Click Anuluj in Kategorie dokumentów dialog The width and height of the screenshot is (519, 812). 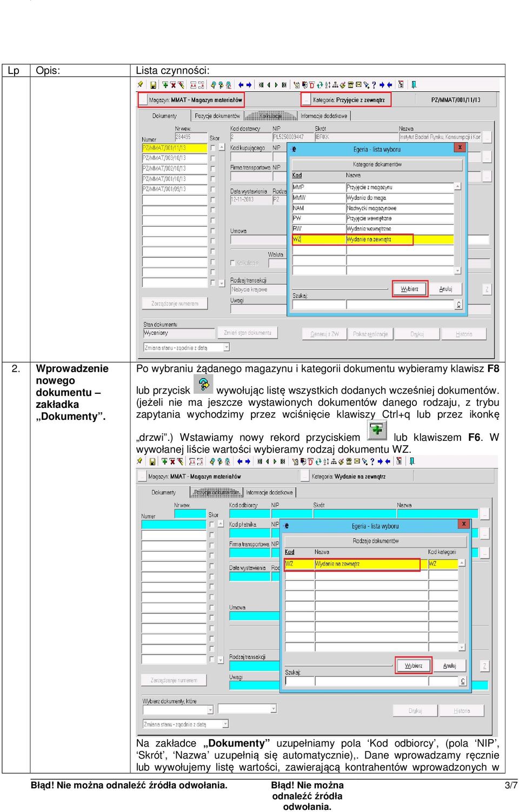[x=445, y=289]
